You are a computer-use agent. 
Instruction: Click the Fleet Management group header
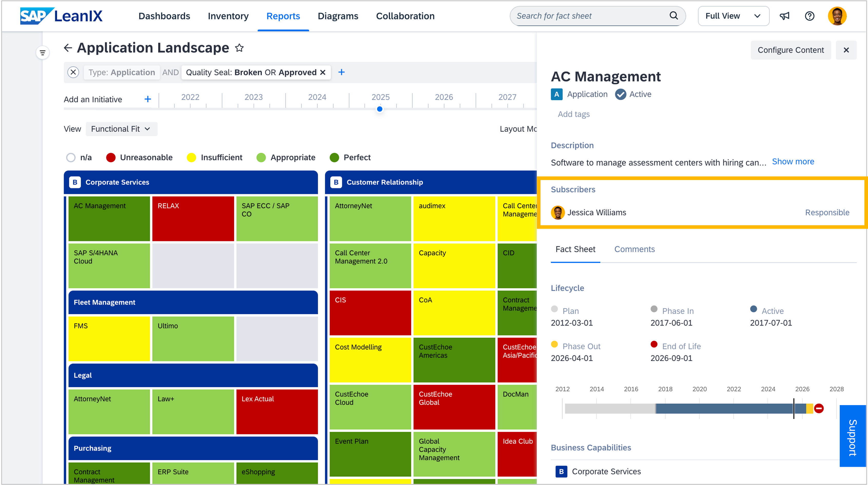point(193,302)
